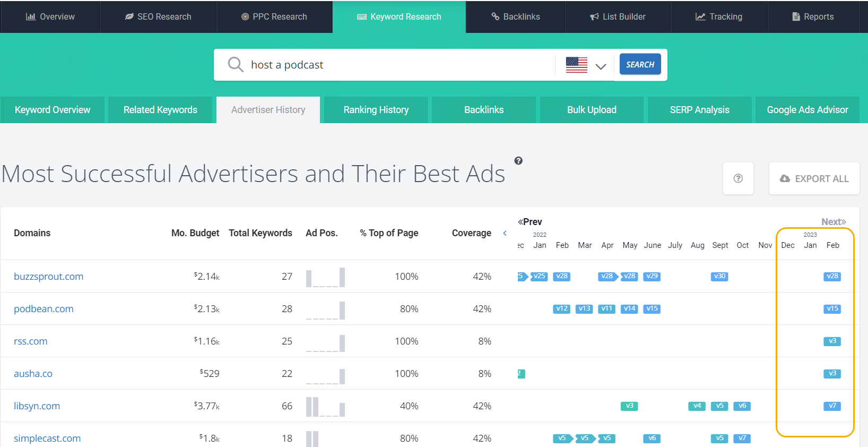Click buzzsprout $2.14k budget value
The image size is (868, 447).
point(206,277)
